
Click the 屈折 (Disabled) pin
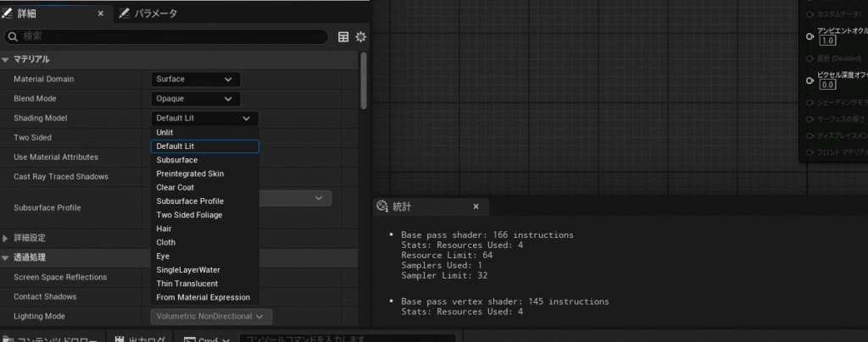[810, 58]
